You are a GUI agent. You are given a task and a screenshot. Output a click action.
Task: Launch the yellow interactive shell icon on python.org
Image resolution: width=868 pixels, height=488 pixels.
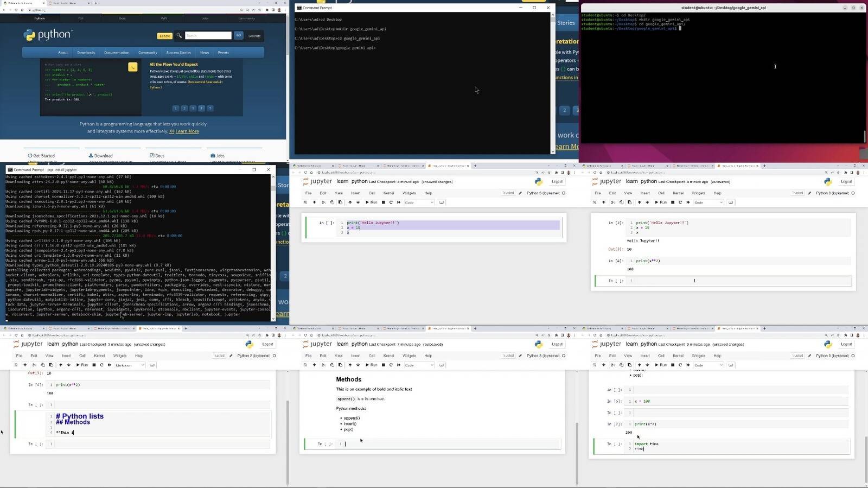point(133,67)
